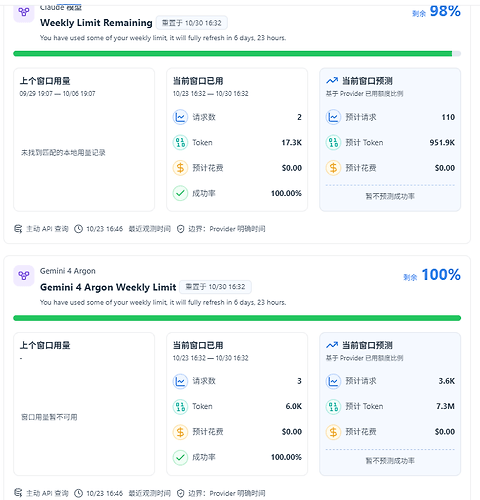Click 暂不预测成功率 note in Gemini 4 Argon card
The height and width of the screenshot is (500, 480).
390,461
